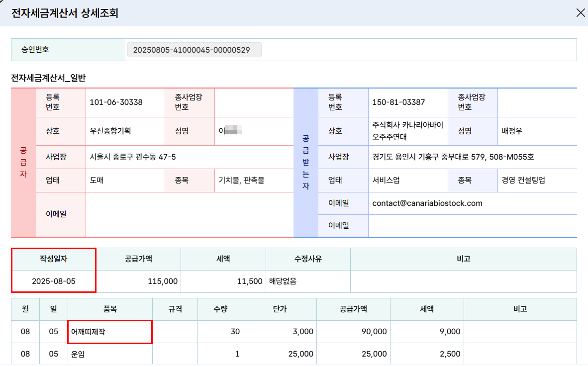Click the 어깨띠제작 item cell
This screenshot has width=588, height=367.
[110, 332]
